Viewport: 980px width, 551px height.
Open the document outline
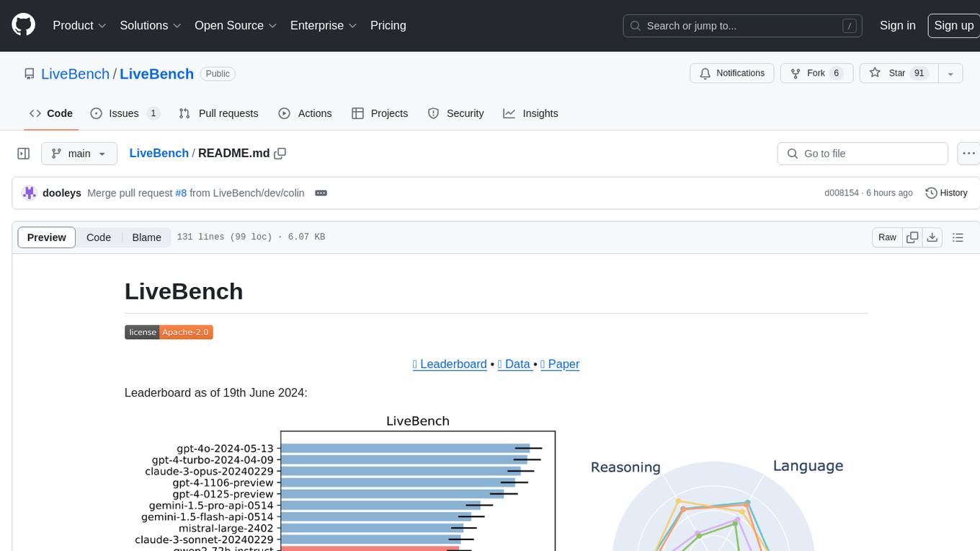click(958, 237)
